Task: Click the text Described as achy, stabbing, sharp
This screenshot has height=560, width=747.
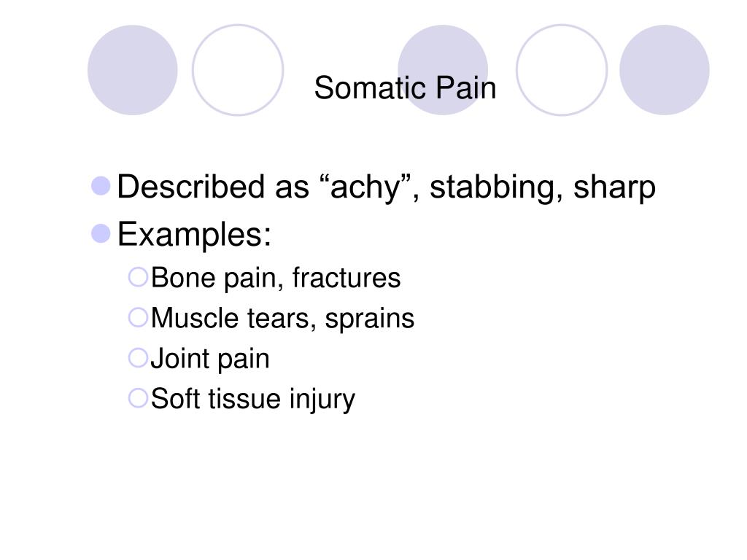Action: tap(387, 187)
